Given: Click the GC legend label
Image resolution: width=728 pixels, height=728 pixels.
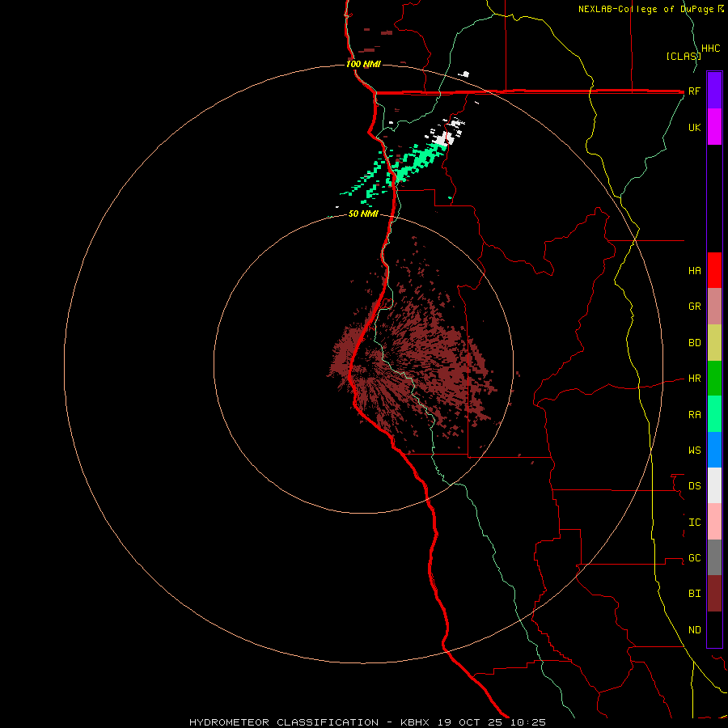Looking at the screenshot, I should 694,558.
